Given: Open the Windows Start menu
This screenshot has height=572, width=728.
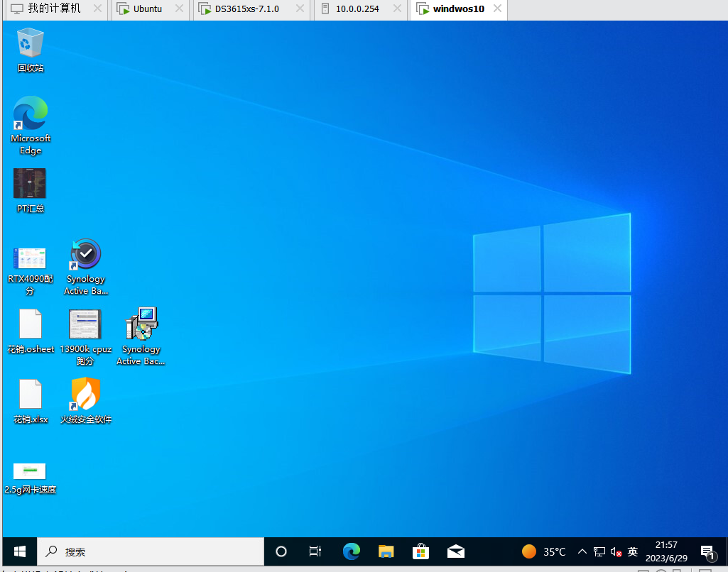Looking at the screenshot, I should click(x=19, y=551).
